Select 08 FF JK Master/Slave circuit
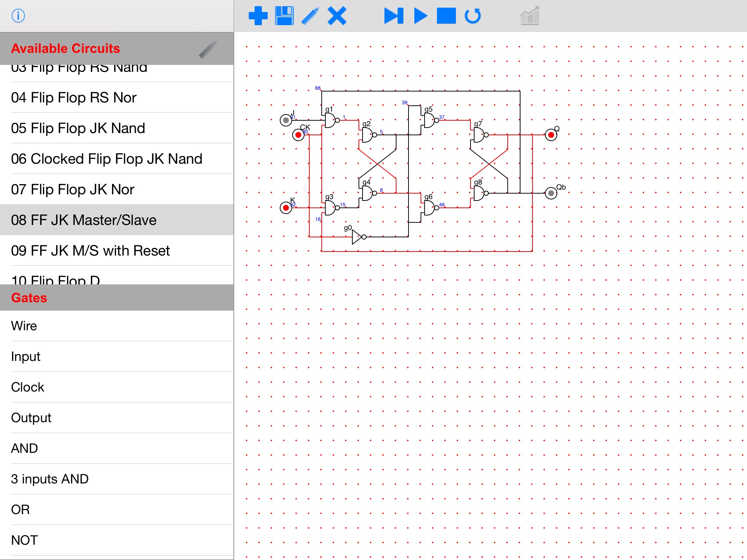This screenshot has height=560, width=747. tap(117, 220)
